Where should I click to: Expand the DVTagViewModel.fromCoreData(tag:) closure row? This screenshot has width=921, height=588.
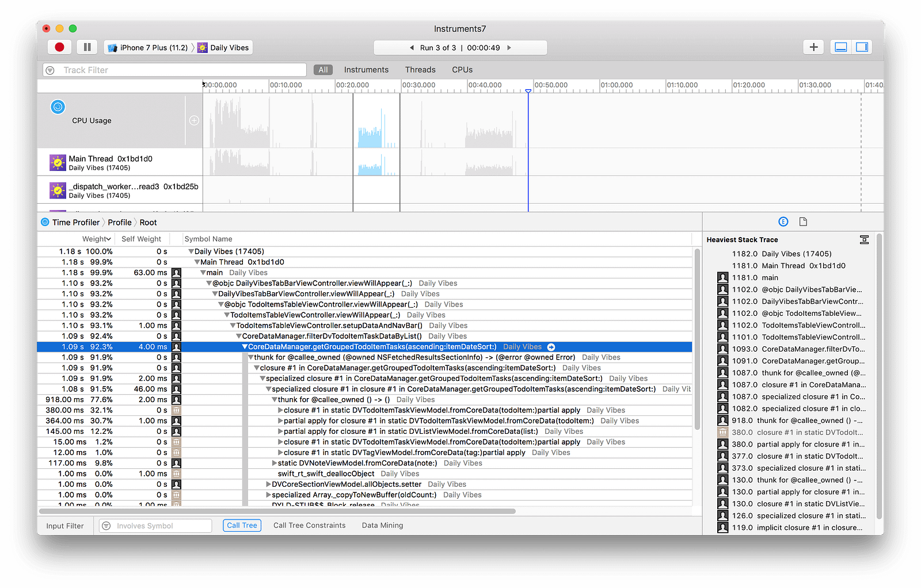click(x=280, y=453)
